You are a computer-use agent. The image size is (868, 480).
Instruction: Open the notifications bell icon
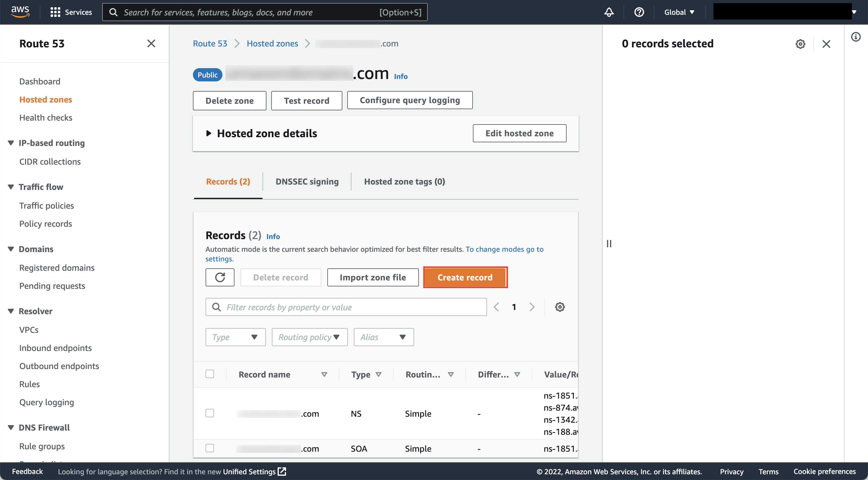pos(609,12)
